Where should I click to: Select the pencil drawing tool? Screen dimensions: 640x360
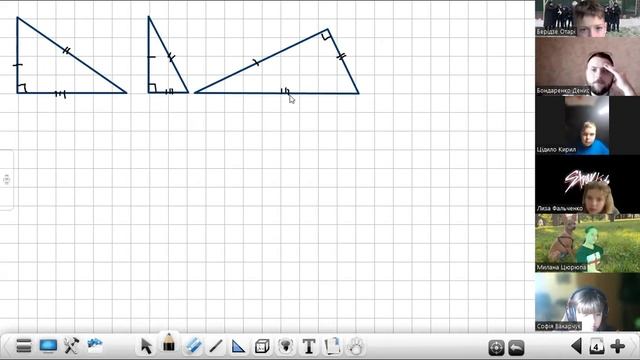point(169,343)
